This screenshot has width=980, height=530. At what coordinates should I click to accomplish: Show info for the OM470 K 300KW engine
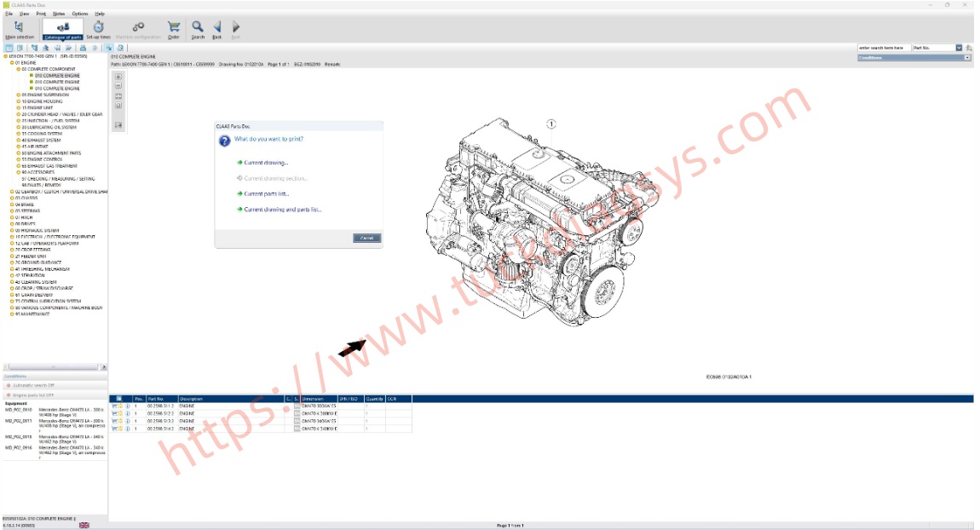[128, 414]
